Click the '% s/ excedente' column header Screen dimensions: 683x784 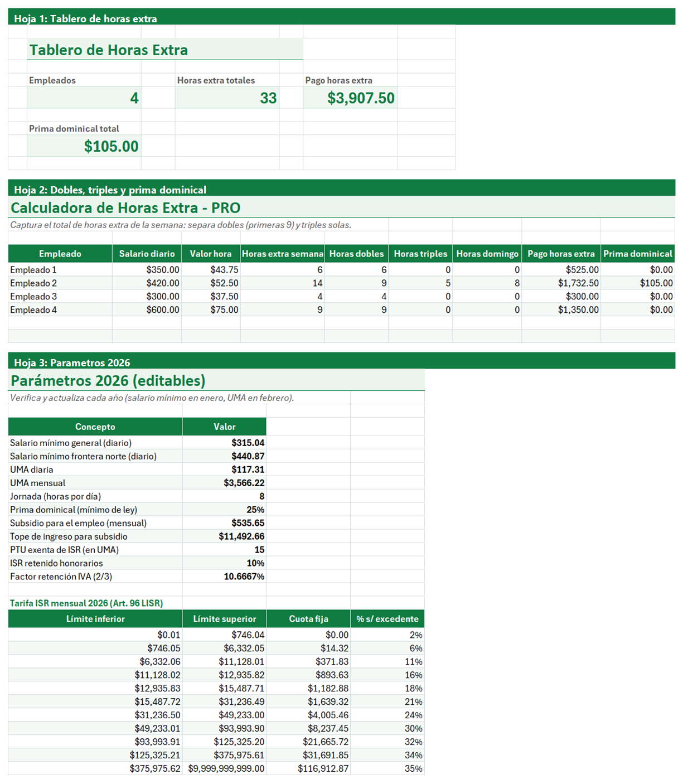[387, 619]
